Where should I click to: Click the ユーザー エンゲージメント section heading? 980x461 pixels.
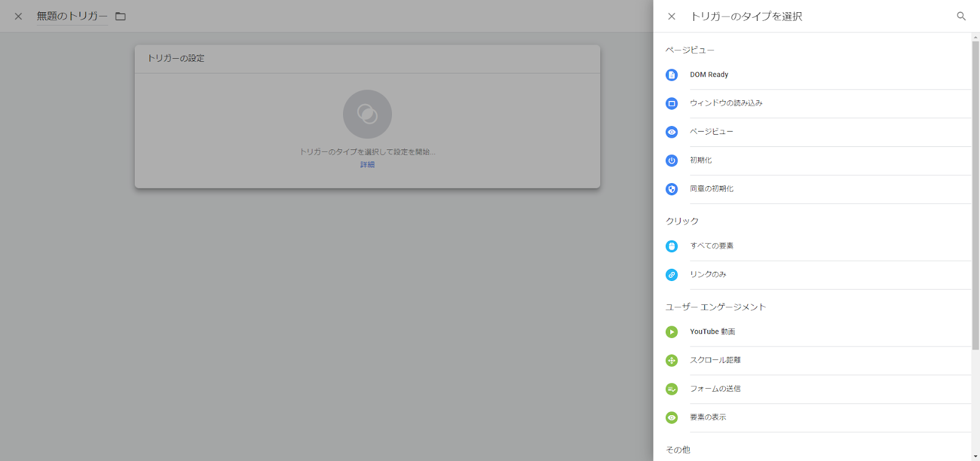(715, 307)
